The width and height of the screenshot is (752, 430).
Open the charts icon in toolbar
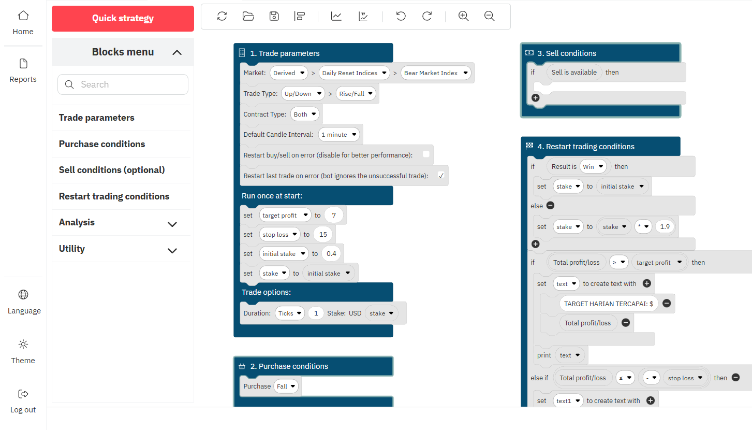click(x=336, y=16)
